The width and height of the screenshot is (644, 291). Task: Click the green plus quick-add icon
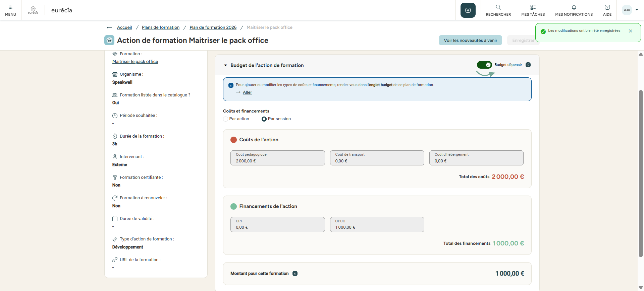[x=468, y=10]
